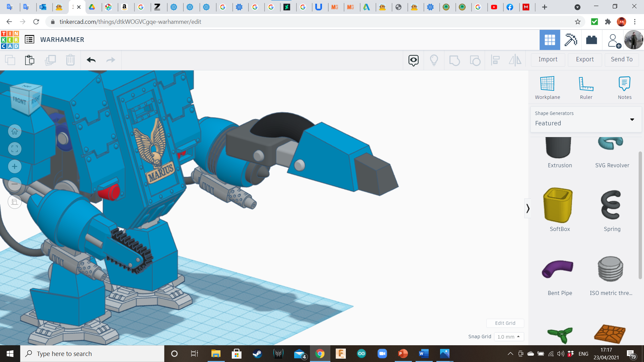This screenshot has width=644, height=362.
Task: Click the shapes panel scrollbar
Action: (x=640, y=215)
